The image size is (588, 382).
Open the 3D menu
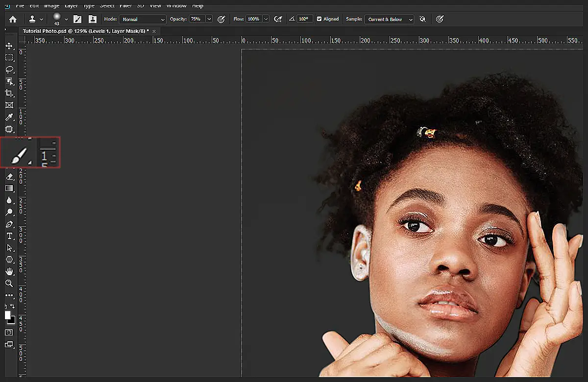tap(141, 5)
